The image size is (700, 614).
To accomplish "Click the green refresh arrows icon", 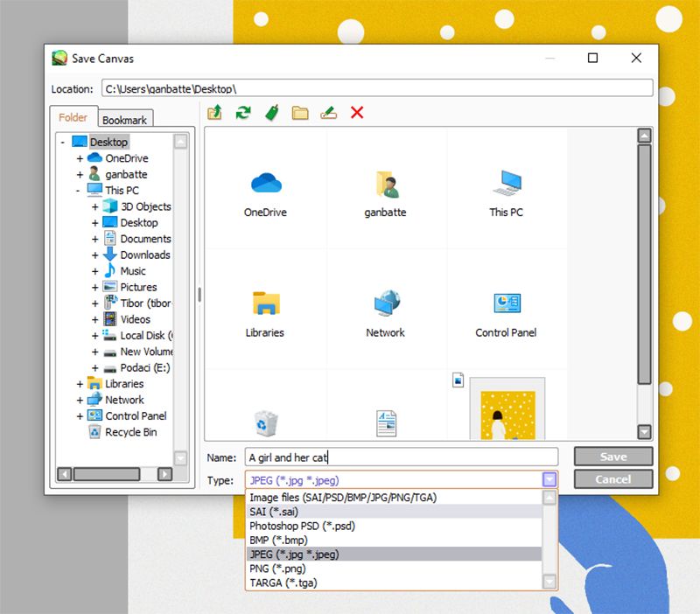I will [x=243, y=113].
